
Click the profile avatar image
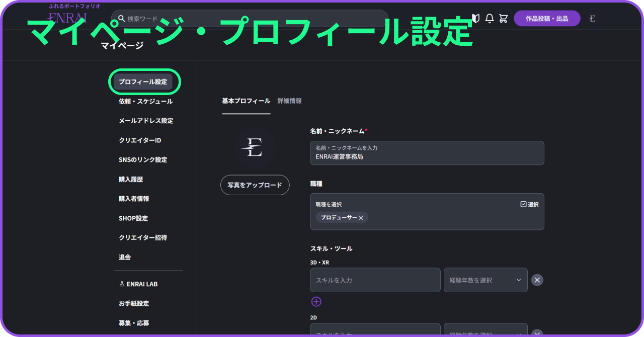[x=255, y=147]
